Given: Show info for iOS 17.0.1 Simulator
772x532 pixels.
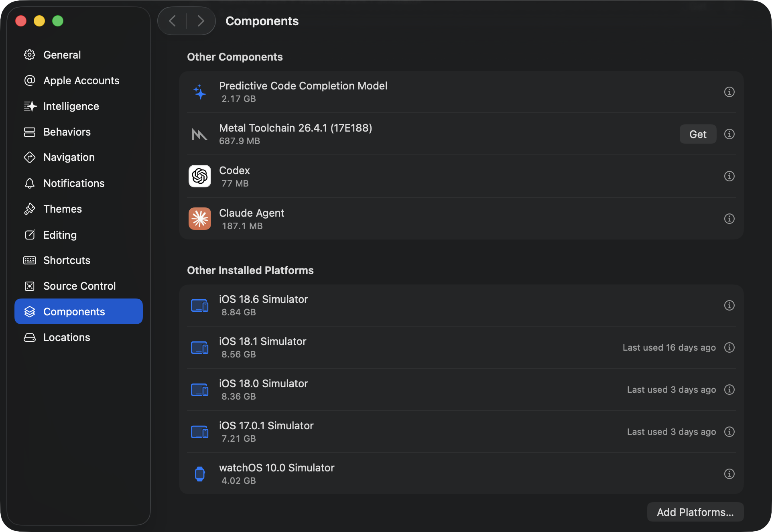Looking at the screenshot, I should (729, 432).
